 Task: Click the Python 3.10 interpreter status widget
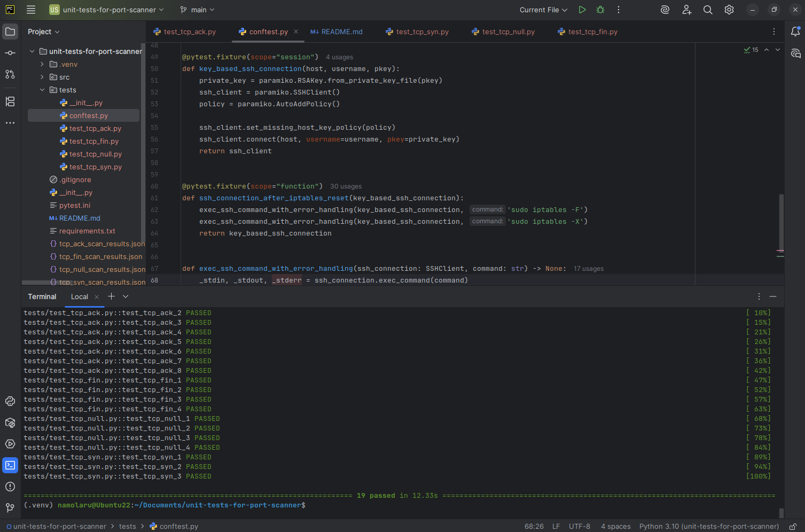coord(709,527)
